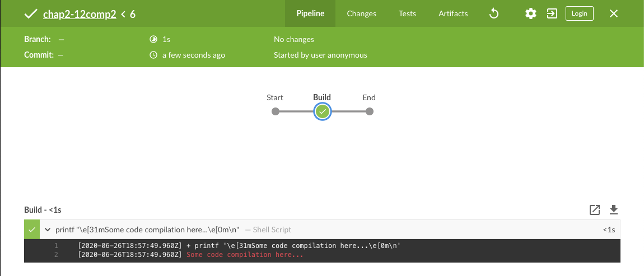Click the Login button
Image resolution: width=644 pixels, height=276 pixels.
pos(580,13)
